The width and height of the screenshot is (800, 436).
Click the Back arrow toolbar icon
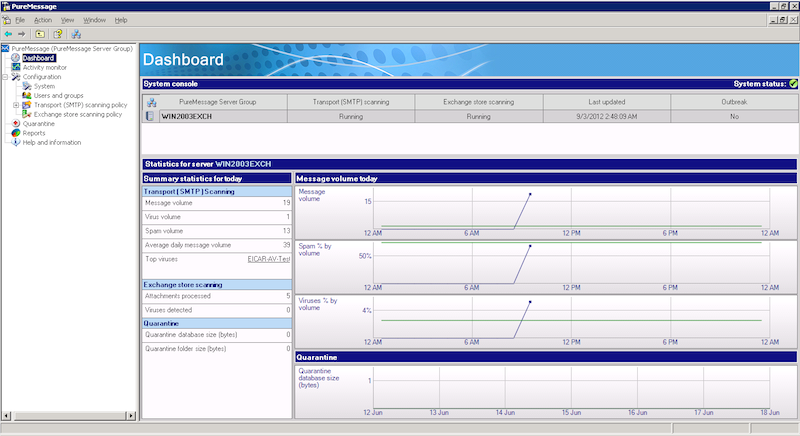pyautogui.click(x=8, y=34)
